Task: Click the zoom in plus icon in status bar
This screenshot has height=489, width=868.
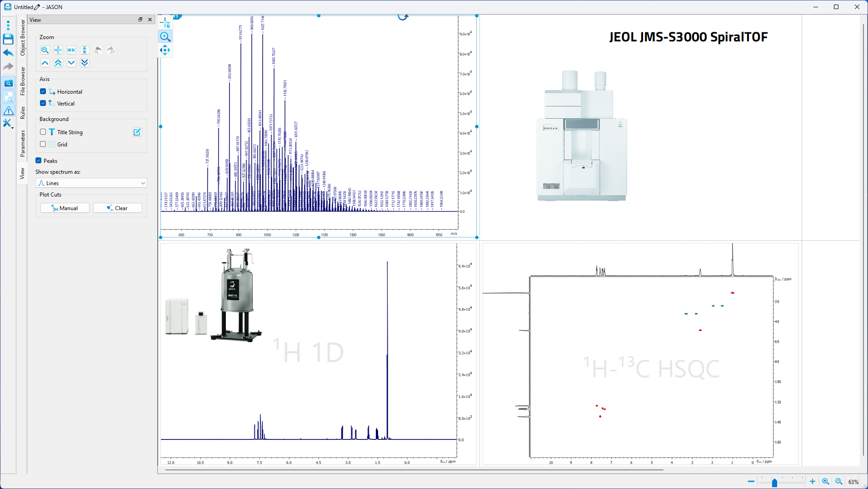Action: pyautogui.click(x=813, y=481)
